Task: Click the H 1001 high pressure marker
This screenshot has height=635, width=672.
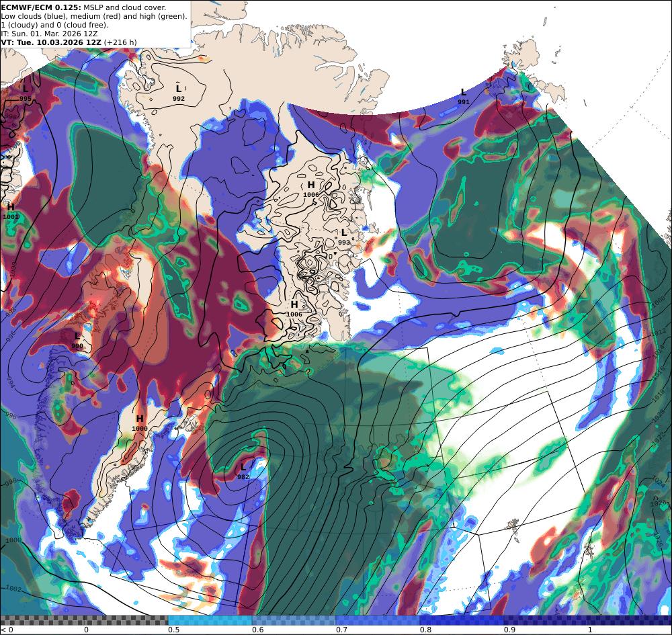Action: pos(11,212)
